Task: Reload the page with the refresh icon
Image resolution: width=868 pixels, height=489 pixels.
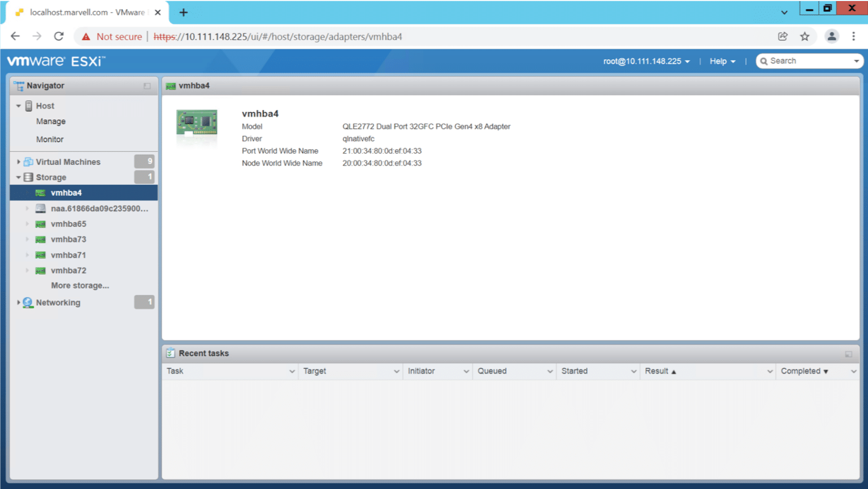Action: 59,36
